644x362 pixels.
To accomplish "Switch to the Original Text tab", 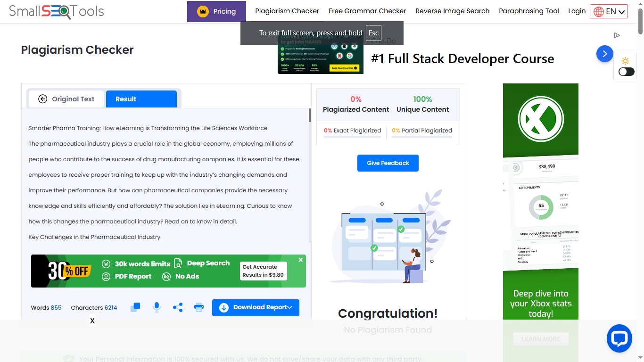I will click(67, 99).
